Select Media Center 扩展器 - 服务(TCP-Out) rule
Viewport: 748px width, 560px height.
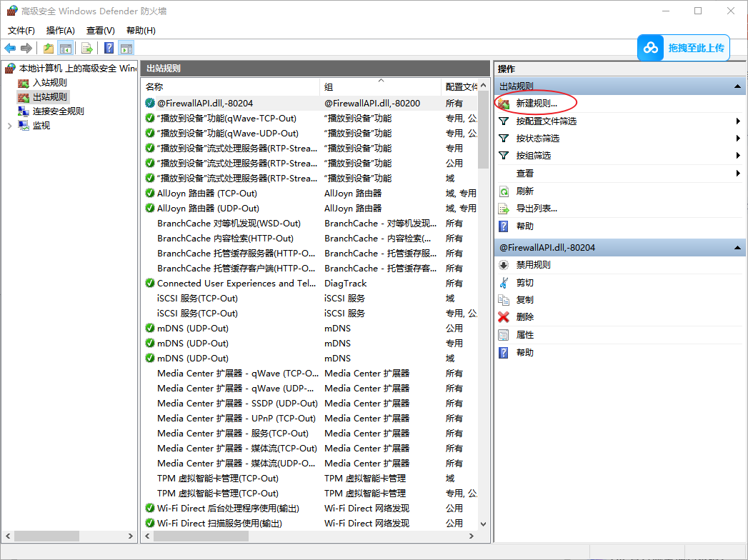pos(310,433)
